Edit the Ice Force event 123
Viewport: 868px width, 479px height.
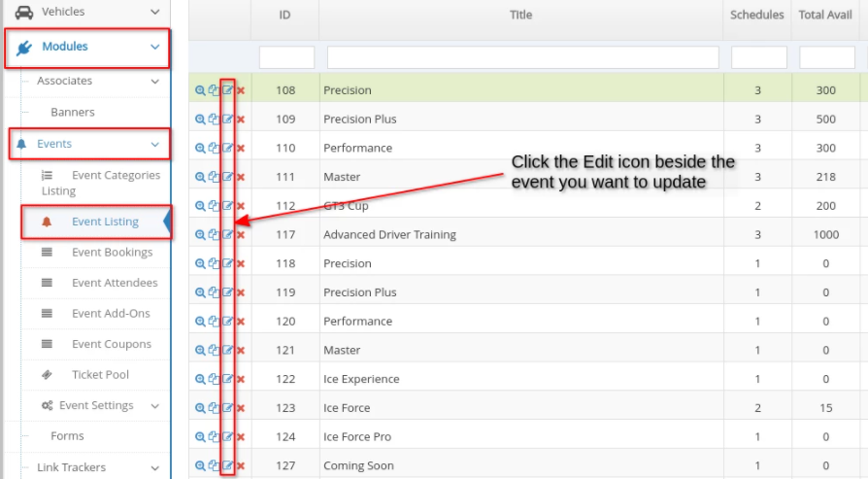click(227, 407)
